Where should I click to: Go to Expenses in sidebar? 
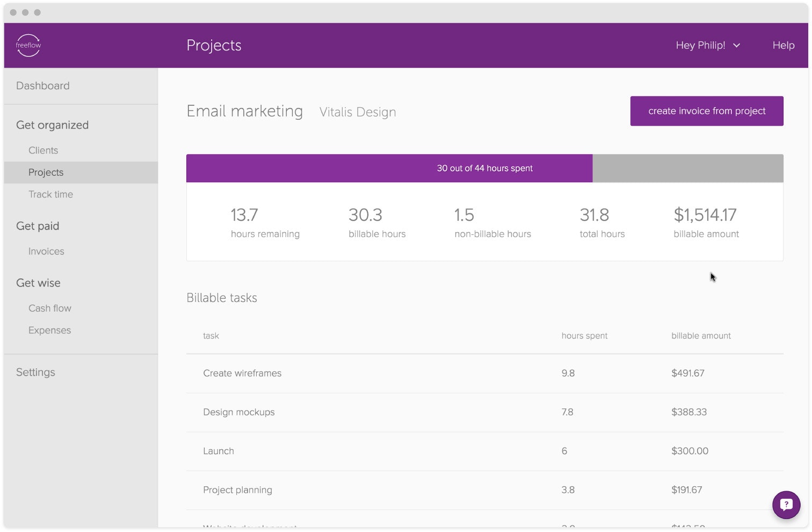tap(49, 330)
